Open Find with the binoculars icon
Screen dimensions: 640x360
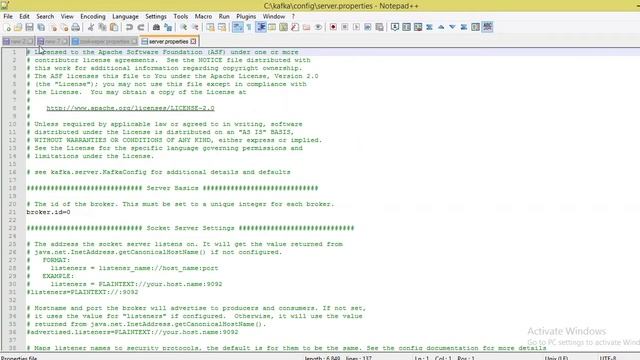pyautogui.click(x=156, y=27)
